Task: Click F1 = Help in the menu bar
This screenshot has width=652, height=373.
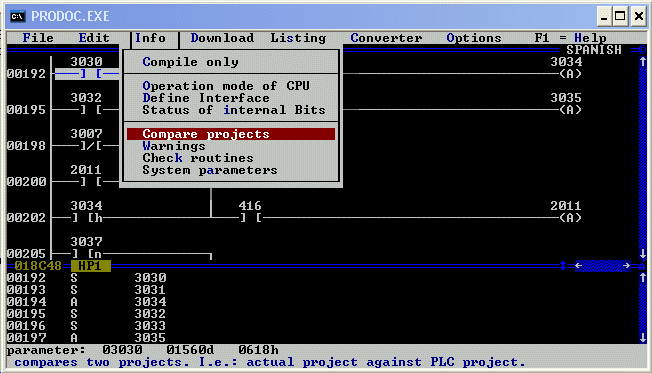Action: click(x=570, y=38)
